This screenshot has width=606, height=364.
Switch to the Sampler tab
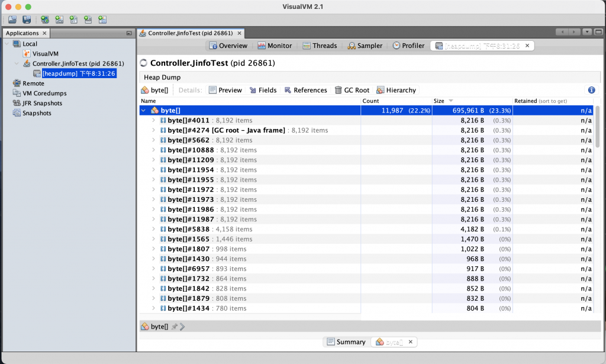click(x=365, y=46)
